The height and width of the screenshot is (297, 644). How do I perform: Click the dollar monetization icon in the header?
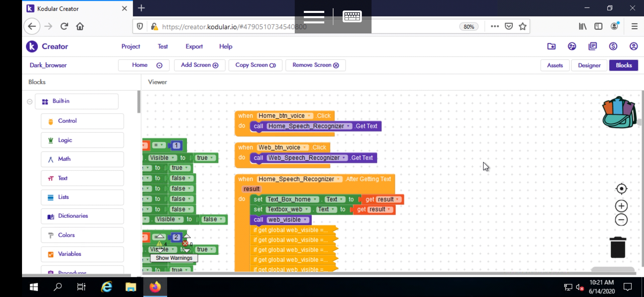(x=613, y=46)
